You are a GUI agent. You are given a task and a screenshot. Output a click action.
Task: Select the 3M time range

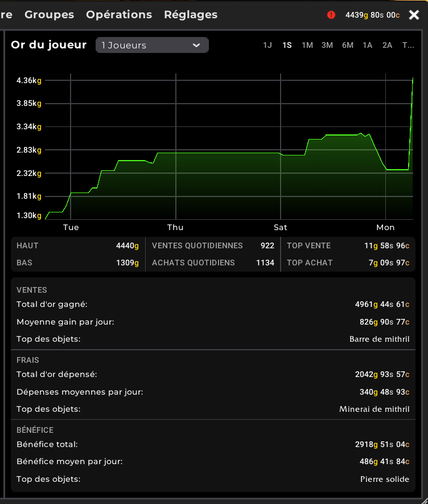click(327, 45)
